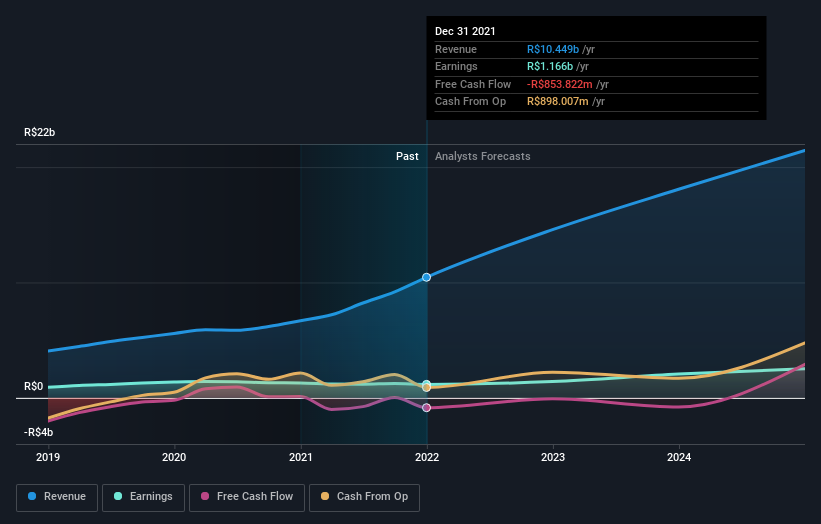Click the 2023 x-axis label

(x=553, y=458)
